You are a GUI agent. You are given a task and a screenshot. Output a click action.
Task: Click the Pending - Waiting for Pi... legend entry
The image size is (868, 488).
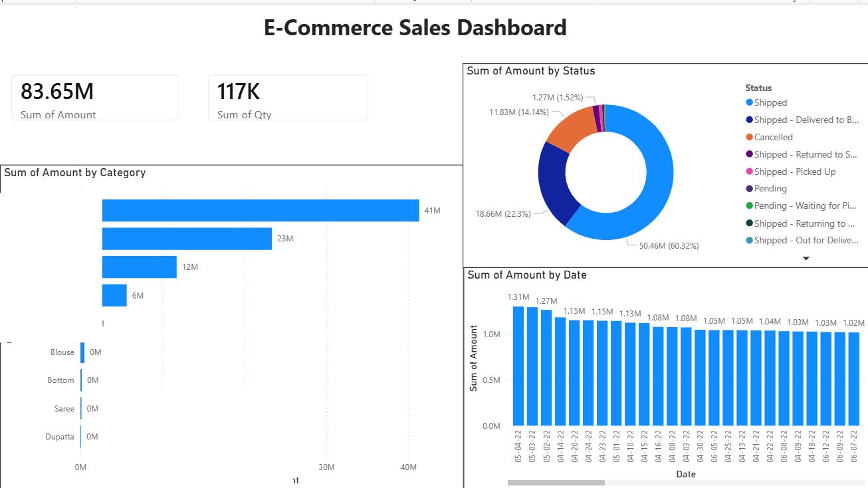802,206
